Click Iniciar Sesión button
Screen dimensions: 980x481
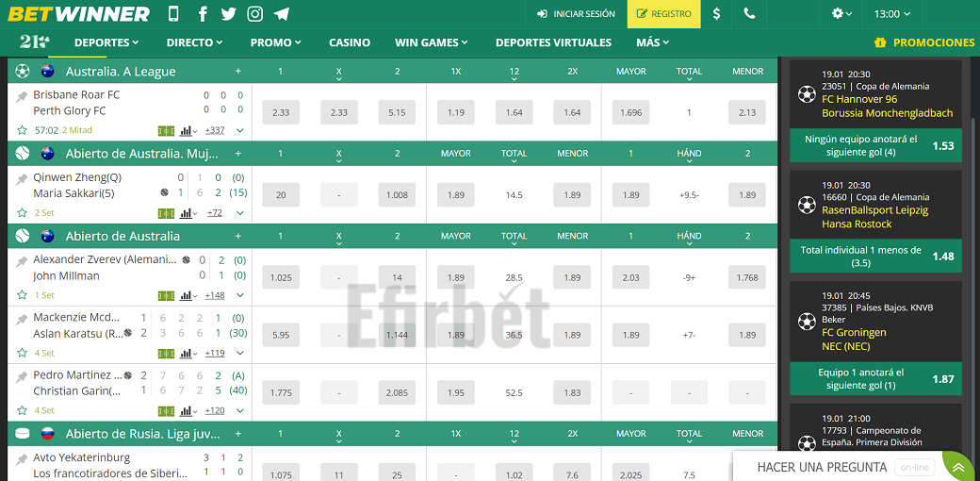coord(577,14)
